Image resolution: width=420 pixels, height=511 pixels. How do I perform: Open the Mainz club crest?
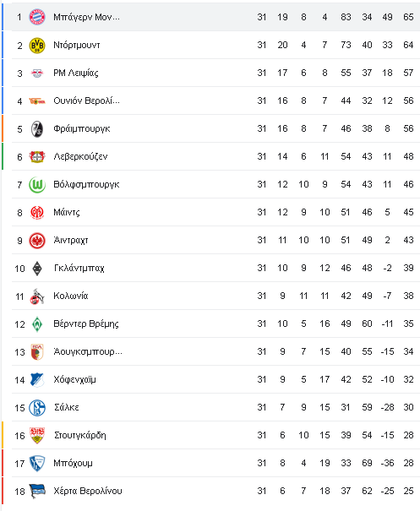pyautogui.click(x=37, y=213)
